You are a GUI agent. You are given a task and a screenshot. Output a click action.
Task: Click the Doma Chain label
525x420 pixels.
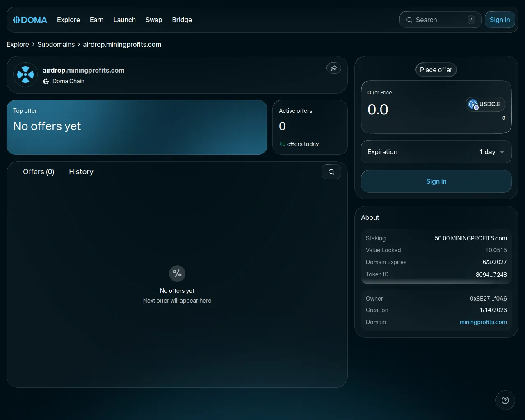coord(68,81)
